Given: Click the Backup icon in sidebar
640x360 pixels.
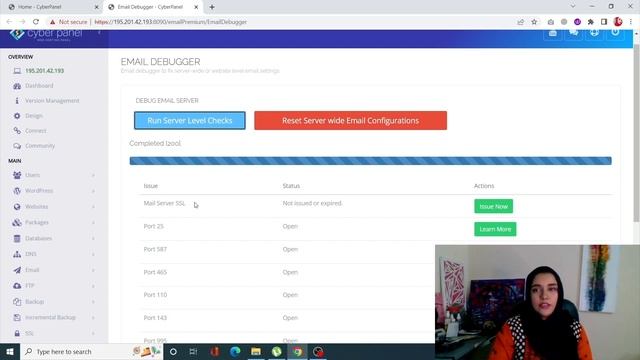Looking at the screenshot, I should pos(17,302).
